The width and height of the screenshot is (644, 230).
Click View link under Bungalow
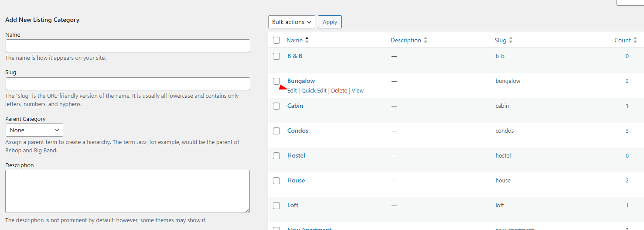click(x=358, y=91)
